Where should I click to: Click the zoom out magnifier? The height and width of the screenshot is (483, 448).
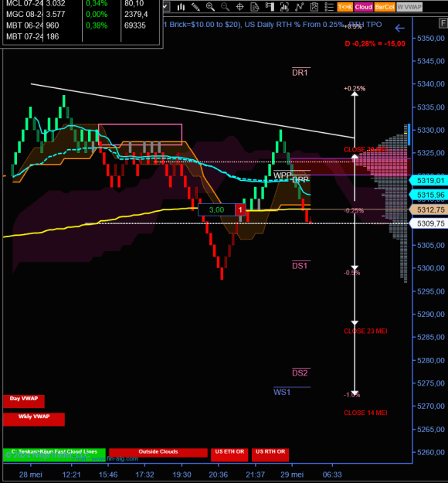[x=225, y=7]
